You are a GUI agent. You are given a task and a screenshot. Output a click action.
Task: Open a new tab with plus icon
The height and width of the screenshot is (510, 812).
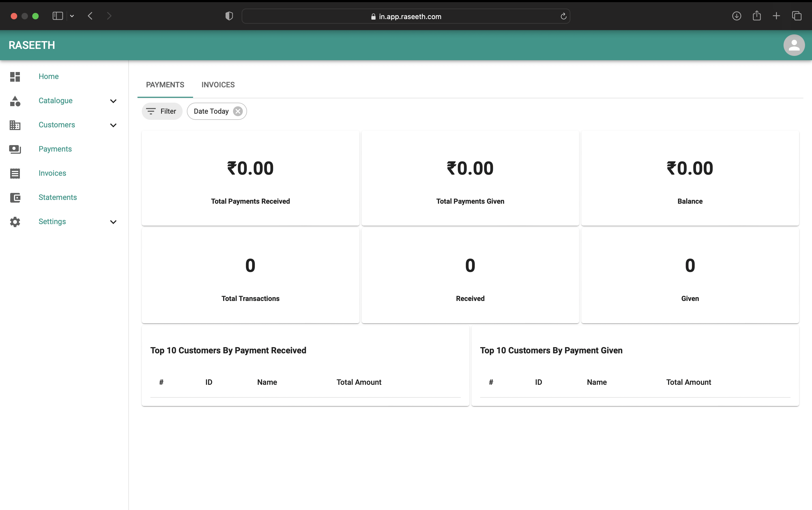point(776,16)
